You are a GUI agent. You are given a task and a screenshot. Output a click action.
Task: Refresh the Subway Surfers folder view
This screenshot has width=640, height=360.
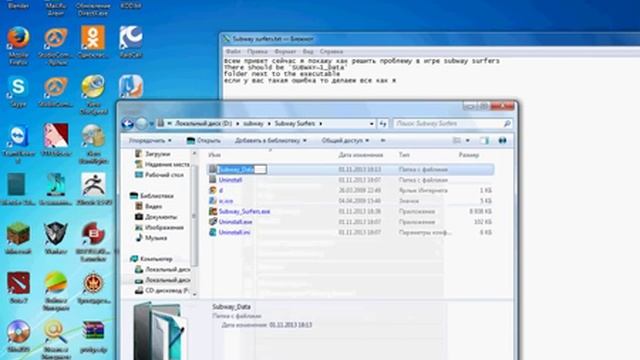click(383, 123)
